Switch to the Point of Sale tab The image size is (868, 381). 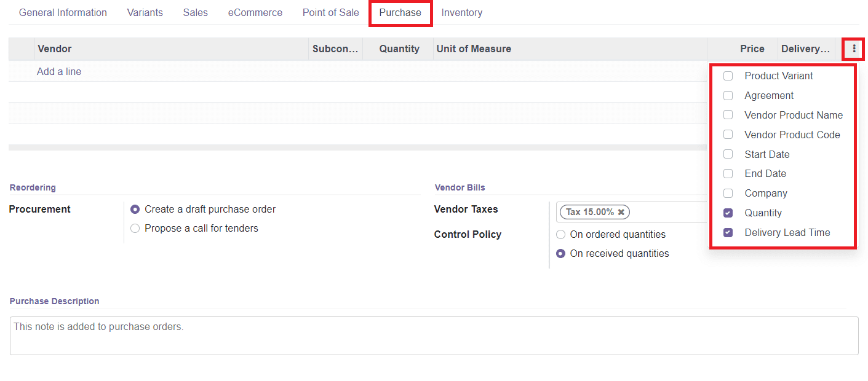330,12
